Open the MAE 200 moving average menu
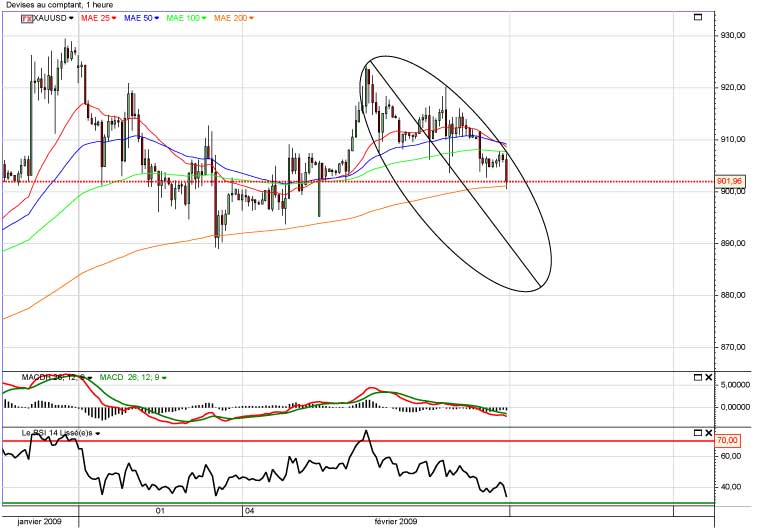 pyautogui.click(x=251, y=18)
